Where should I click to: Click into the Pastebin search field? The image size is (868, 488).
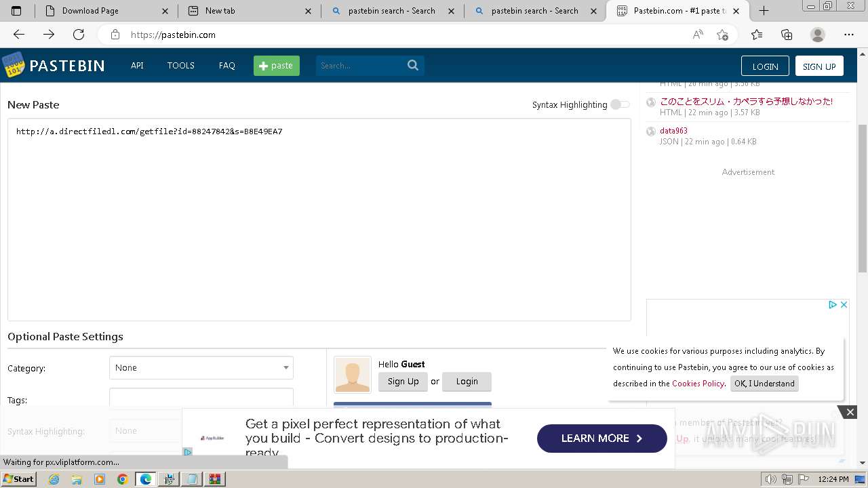click(x=360, y=66)
